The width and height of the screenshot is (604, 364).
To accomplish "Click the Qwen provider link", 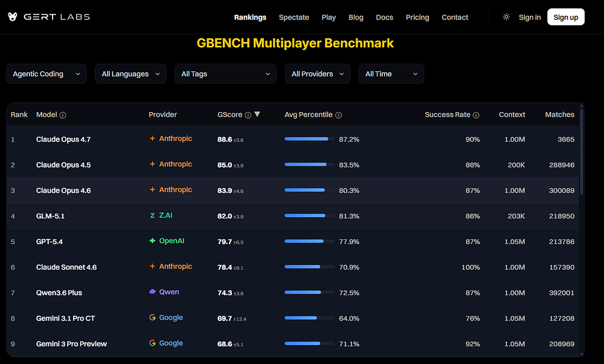I will (169, 292).
